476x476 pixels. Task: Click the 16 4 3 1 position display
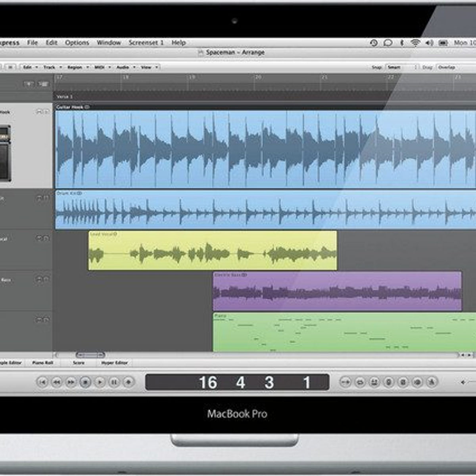(x=237, y=382)
